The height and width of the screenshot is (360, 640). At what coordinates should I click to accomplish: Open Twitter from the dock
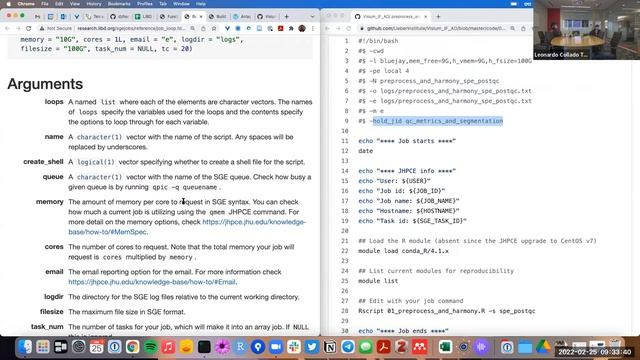click(312, 347)
